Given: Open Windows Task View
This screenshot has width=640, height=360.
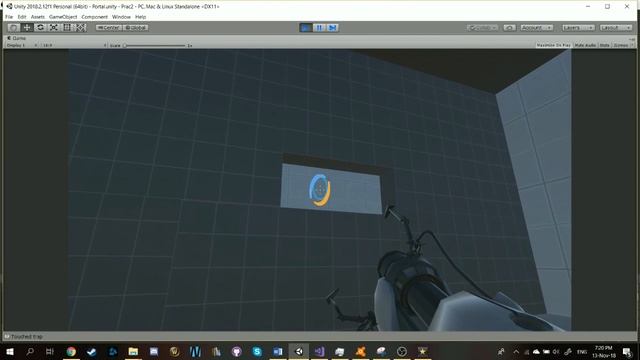Looking at the screenshot, I should [x=50, y=351].
